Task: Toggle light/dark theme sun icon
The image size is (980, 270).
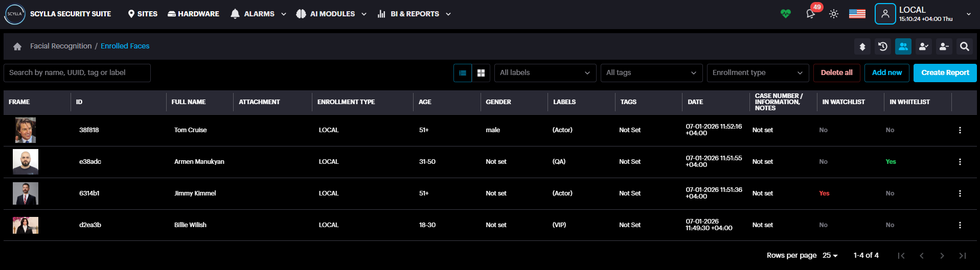Action: coord(834,14)
